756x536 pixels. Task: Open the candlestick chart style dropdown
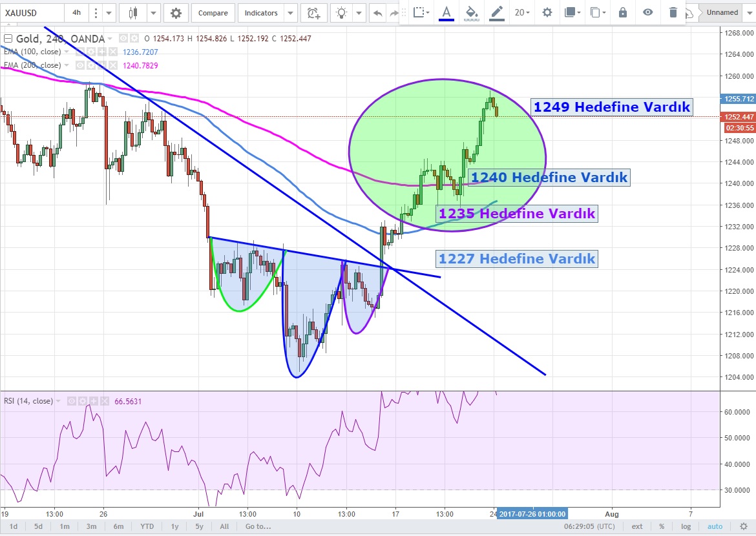click(153, 13)
